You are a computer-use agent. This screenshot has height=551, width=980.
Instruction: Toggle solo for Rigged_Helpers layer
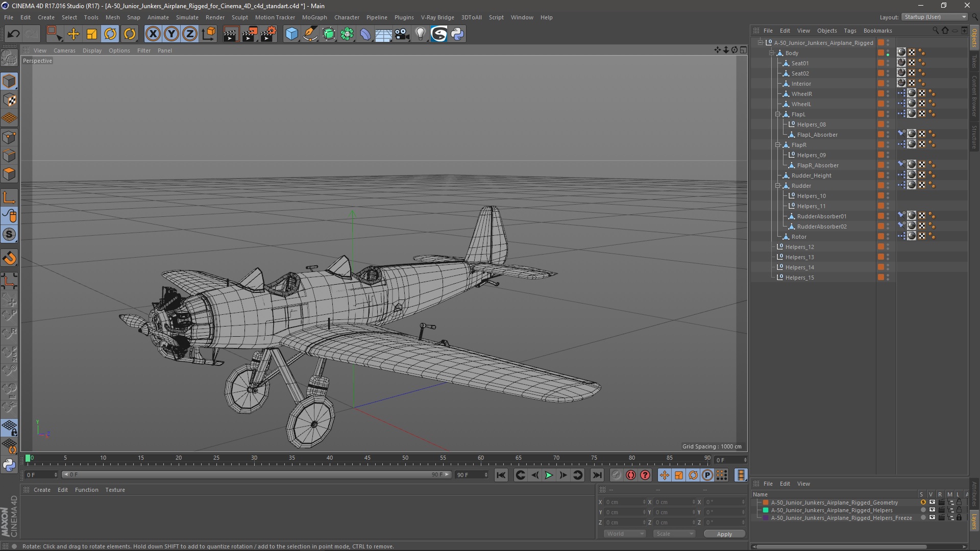(x=923, y=510)
